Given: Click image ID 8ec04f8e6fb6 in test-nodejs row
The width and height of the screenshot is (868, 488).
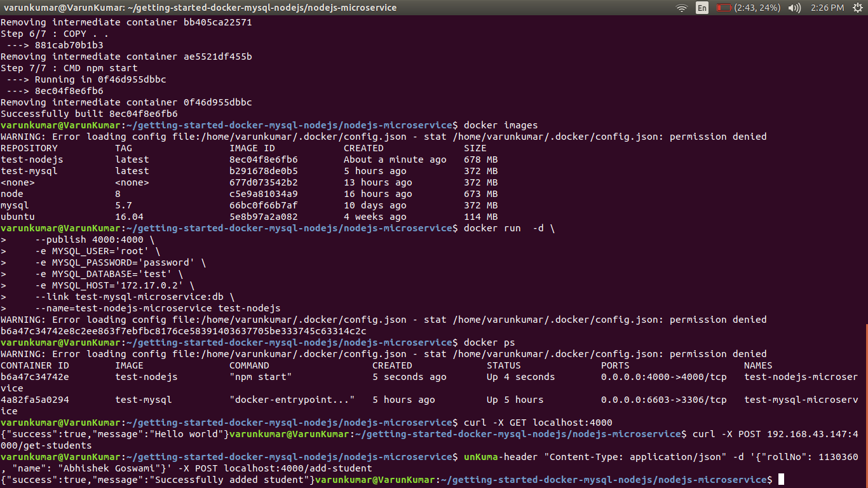Looking at the screenshot, I should pyautogui.click(x=264, y=159).
